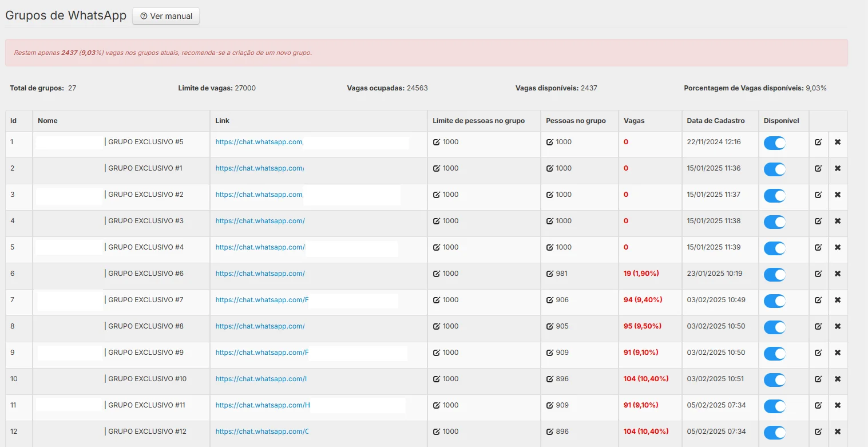Delete group GRUPO EXCLUSIVO #3
Image resolution: width=868 pixels, height=447 pixels.
[838, 221]
